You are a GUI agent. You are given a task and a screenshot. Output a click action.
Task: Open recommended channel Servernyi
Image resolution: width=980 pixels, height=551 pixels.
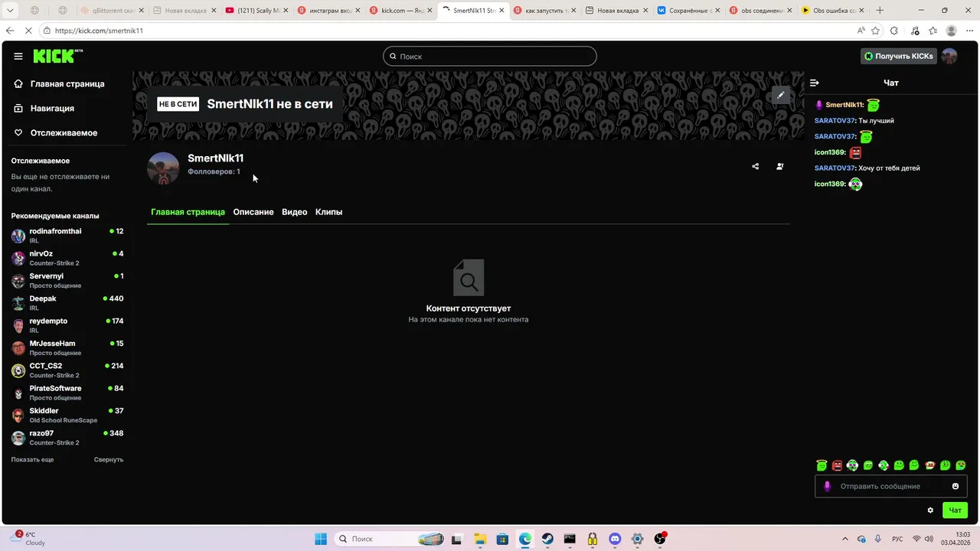point(67,281)
